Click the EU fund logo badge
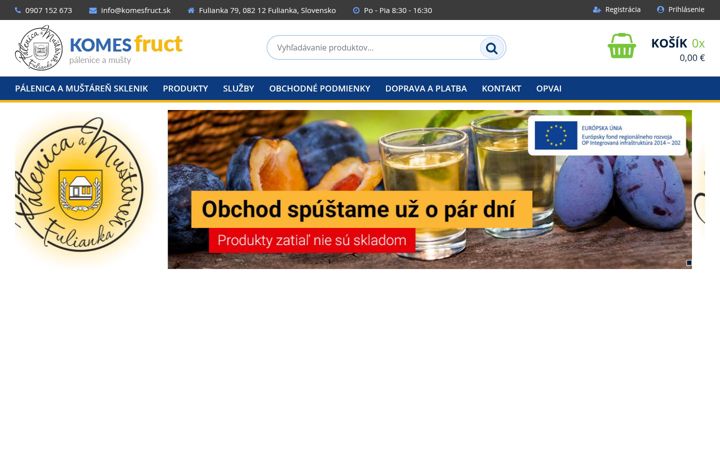This screenshot has width=720, height=450. [607, 135]
